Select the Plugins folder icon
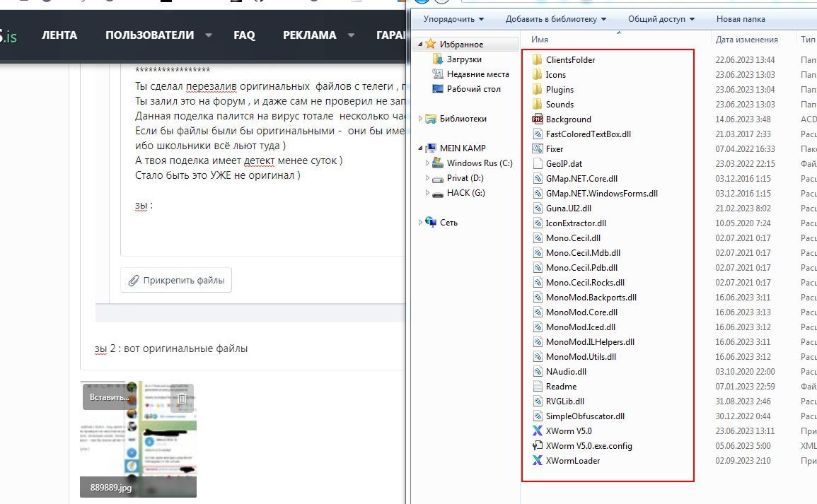Screen dimensions: 817x504 537,89
